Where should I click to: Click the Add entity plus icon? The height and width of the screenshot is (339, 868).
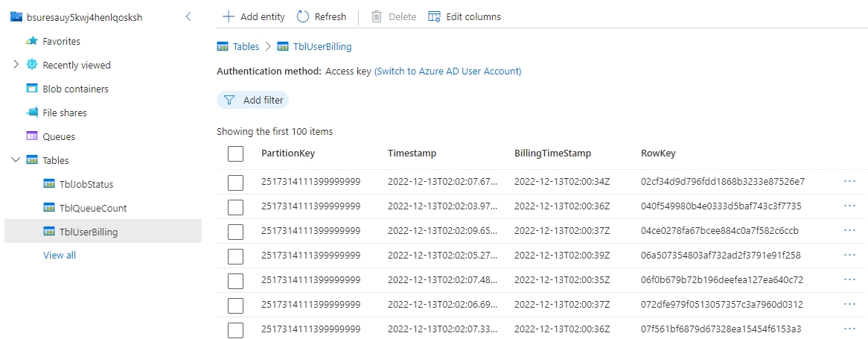[x=229, y=16]
